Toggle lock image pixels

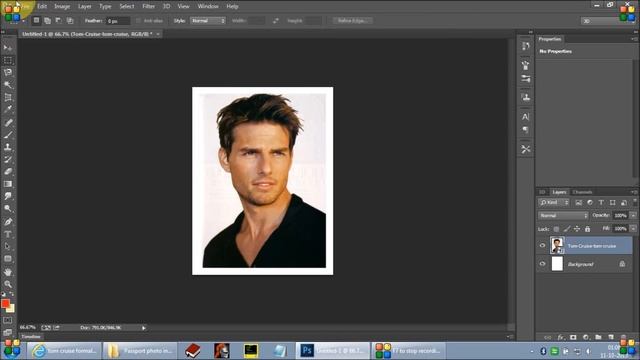pyautogui.click(x=567, y=229)
